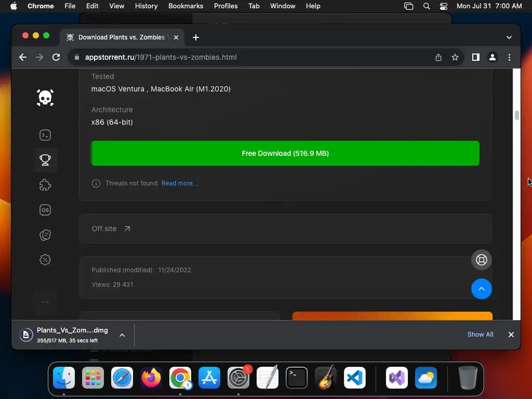The image size is (532, 399).
Task: Open the View menu
Action: 116,6
